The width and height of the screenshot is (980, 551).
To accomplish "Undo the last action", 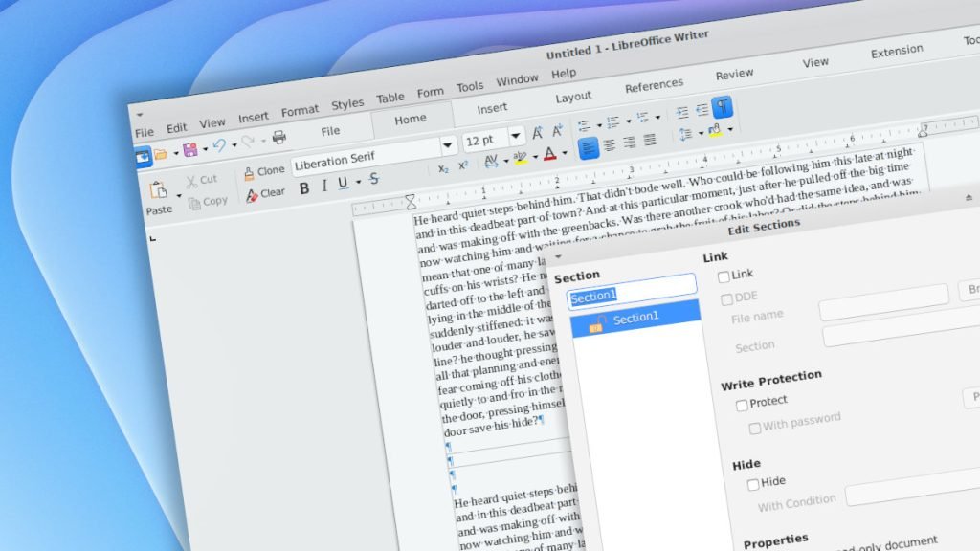I will click(219, 145).
